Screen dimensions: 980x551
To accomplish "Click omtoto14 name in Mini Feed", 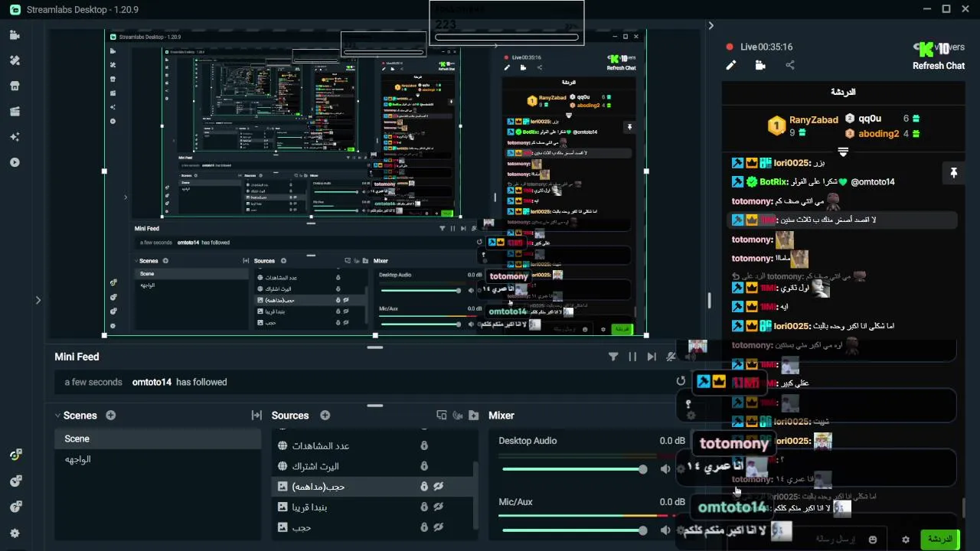I will coord(152,382).
